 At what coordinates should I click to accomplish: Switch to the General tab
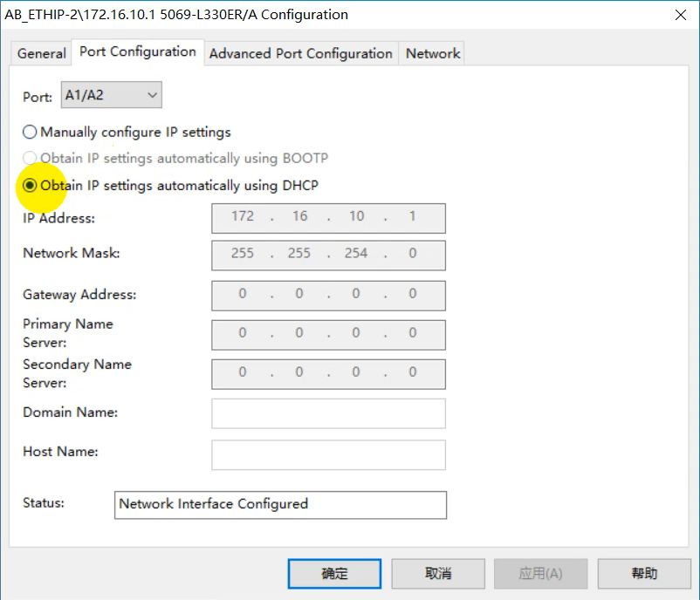coord(41,53)
